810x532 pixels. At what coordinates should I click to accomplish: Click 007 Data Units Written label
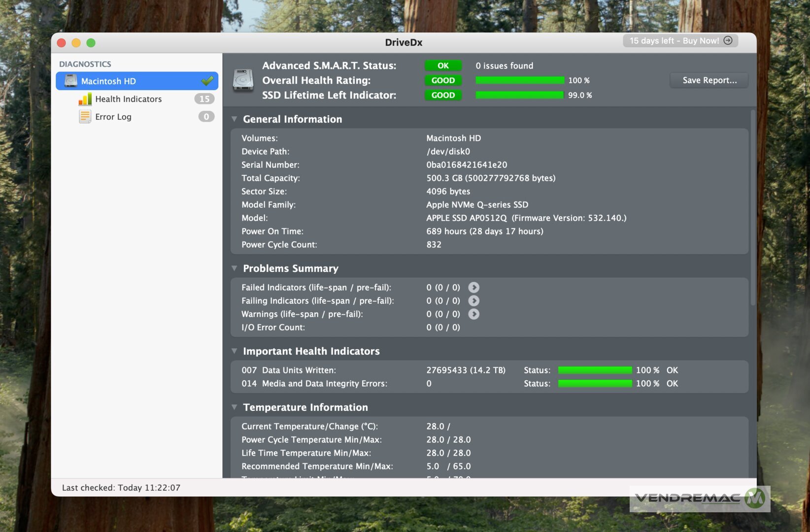click(289, 370)
